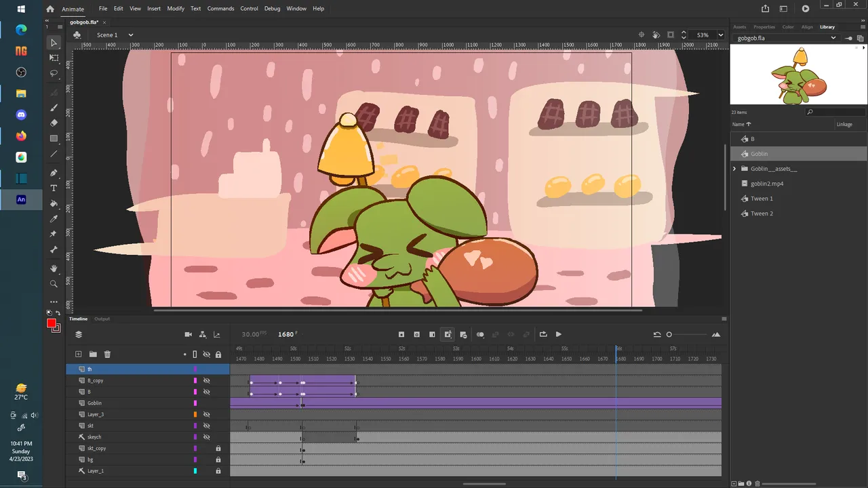Click the add camera icon in timeline
The width and height of the screenshot is (868, 488).
pos(189,334)
